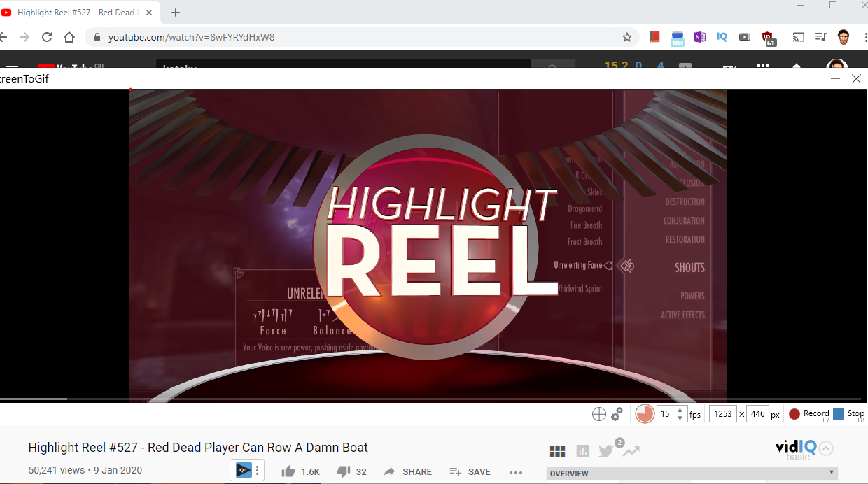Open the blue 10d badge extension

pyautogui.click(x=677, y=38)
